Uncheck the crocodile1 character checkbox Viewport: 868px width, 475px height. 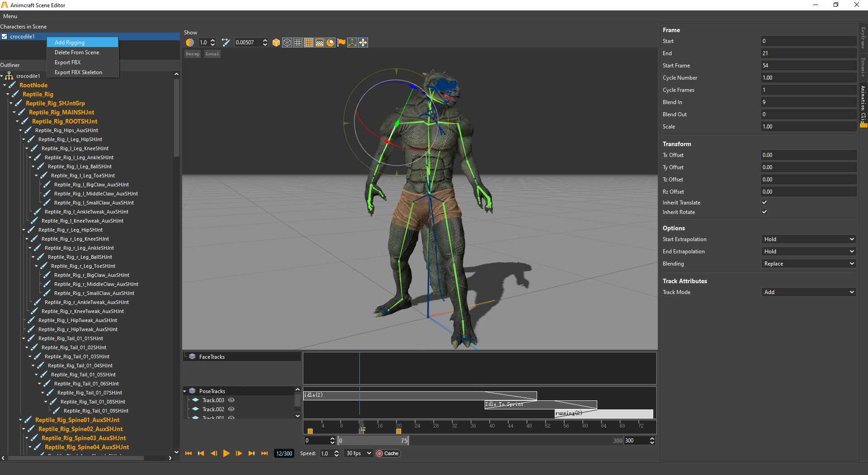[5, 37]
